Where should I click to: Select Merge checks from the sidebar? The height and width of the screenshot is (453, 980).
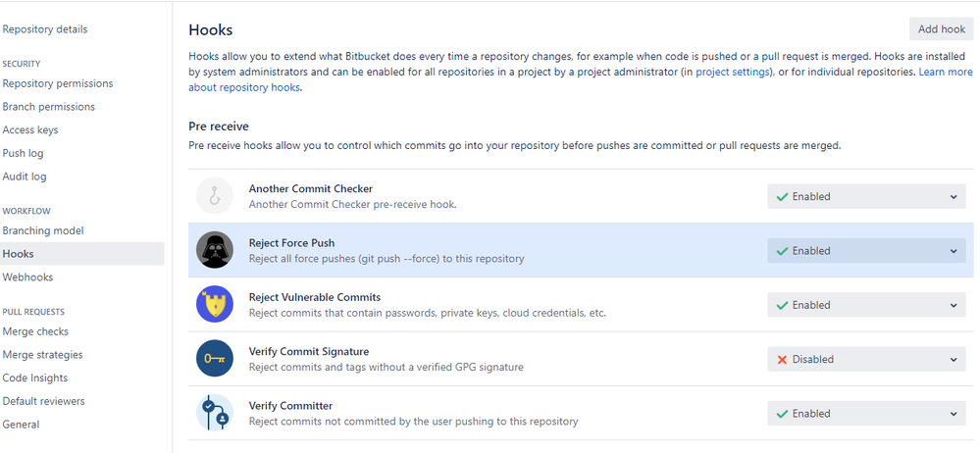[35, 331]
